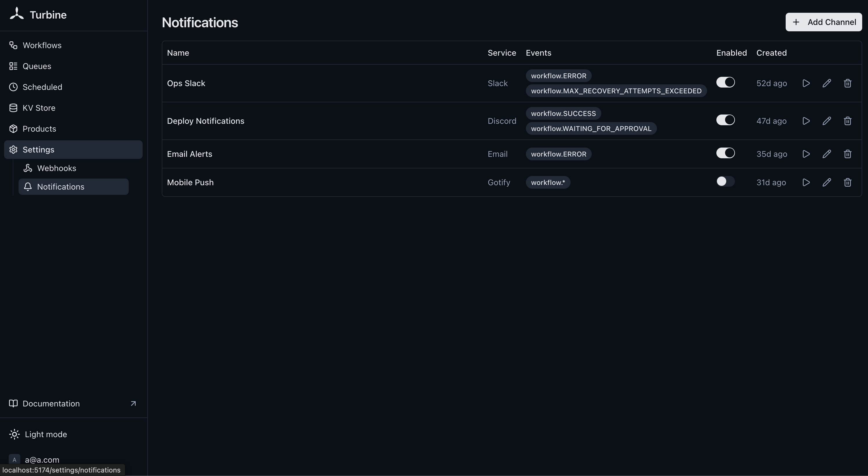Click the Webhooks icon in sidebar
868x476 pixels.
(28, 168)
